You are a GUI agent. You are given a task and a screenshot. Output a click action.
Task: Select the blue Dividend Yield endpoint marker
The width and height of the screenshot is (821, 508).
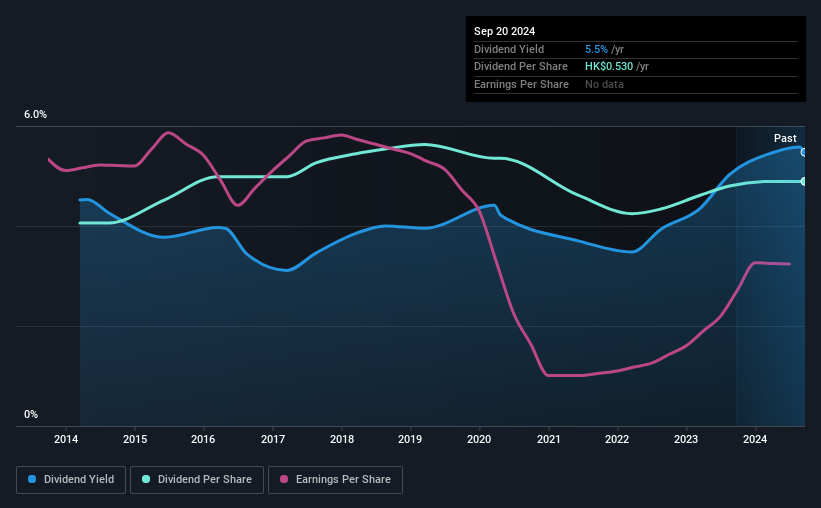pos(804,152)
